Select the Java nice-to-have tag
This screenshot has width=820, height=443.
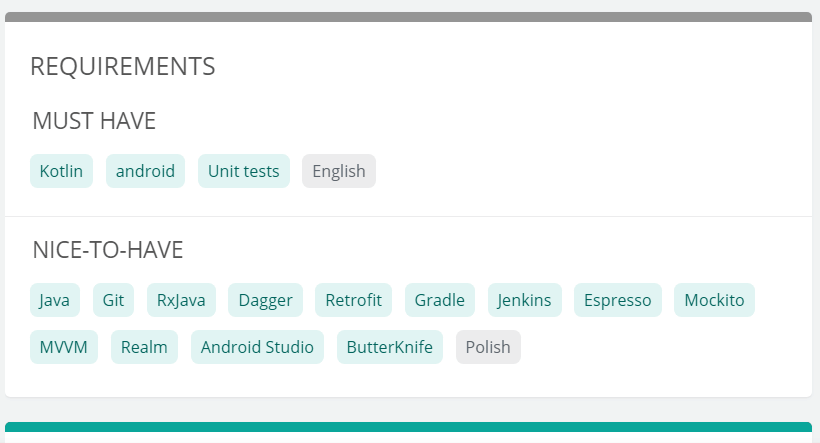pos(55,300)
